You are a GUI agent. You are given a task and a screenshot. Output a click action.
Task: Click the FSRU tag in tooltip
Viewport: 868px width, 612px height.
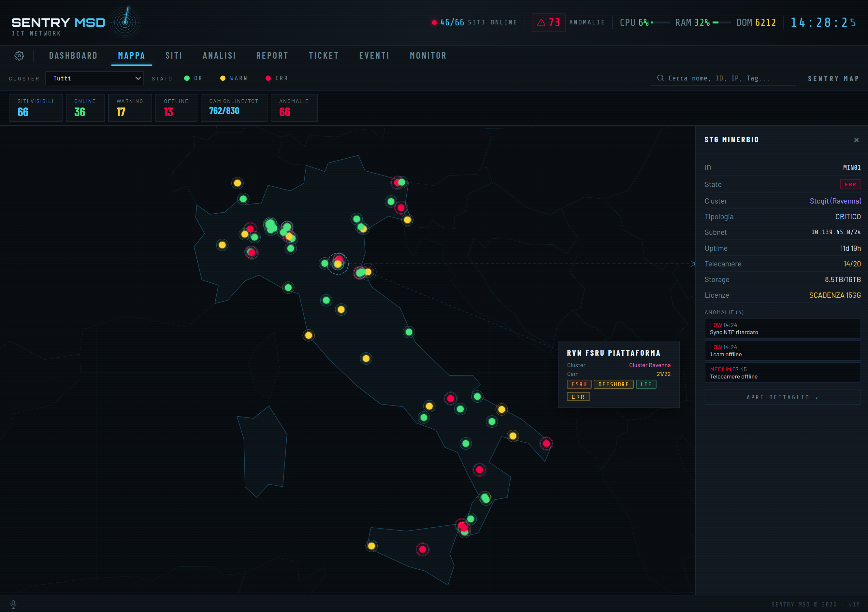(x=579, y=384)
